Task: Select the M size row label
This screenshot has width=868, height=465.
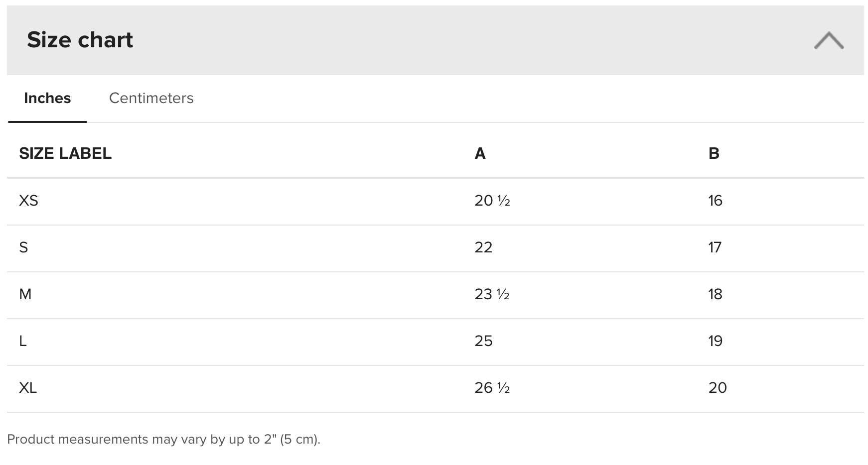Action: [x=25, y=294]
